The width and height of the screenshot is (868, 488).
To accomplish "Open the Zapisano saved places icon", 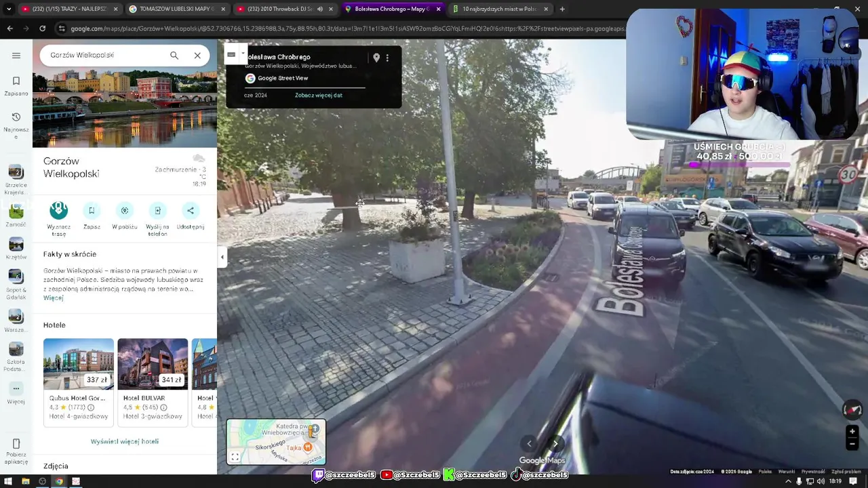I will click(x=16, y=85).
